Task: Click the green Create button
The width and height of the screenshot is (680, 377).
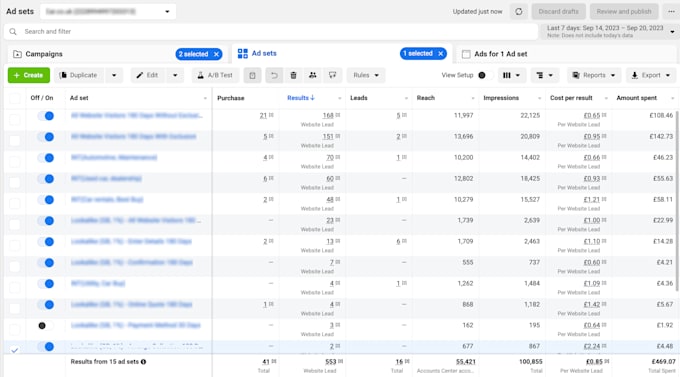Action: pos(29,75)
